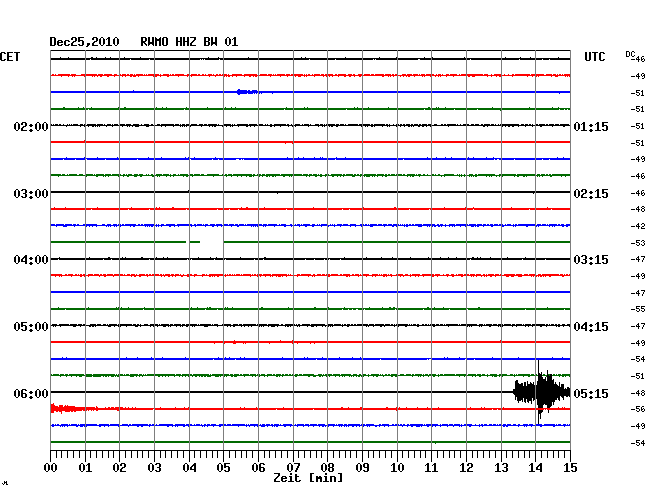The image size is (650, 494).
Task: Click the 03 minute axis tick label
Action: 154,468
